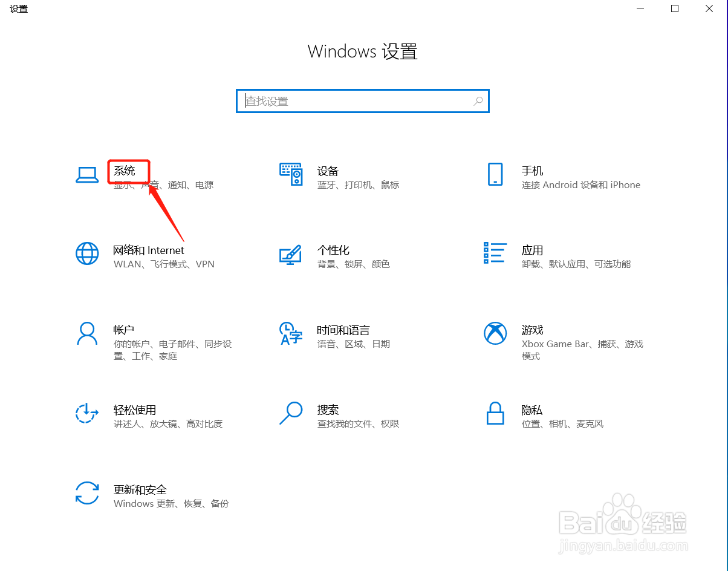Click the Devices printer icon

pyautogui.click(x=291, y=174)
